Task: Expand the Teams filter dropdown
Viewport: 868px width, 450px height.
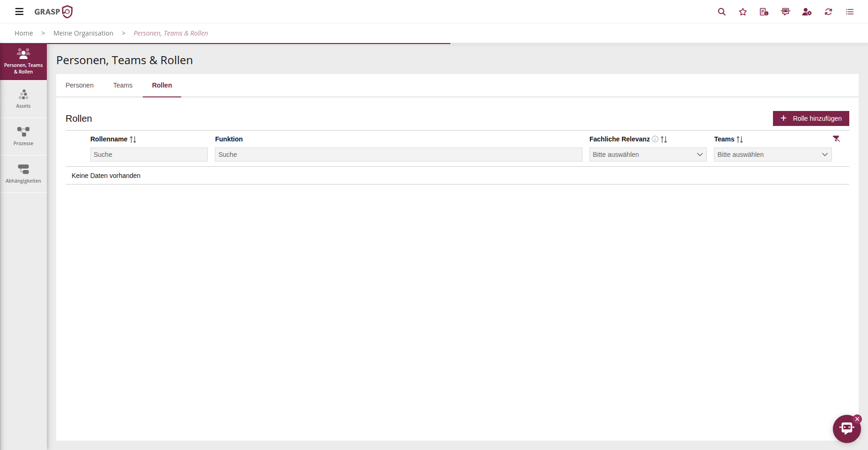Action: [x=772, y=155]
